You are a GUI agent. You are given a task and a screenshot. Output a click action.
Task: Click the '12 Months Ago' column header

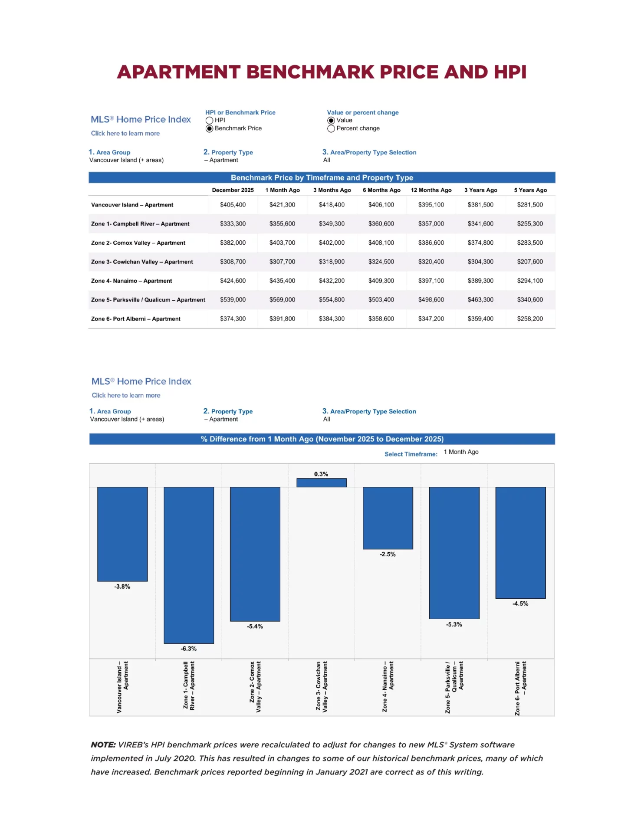pos(431,190)
